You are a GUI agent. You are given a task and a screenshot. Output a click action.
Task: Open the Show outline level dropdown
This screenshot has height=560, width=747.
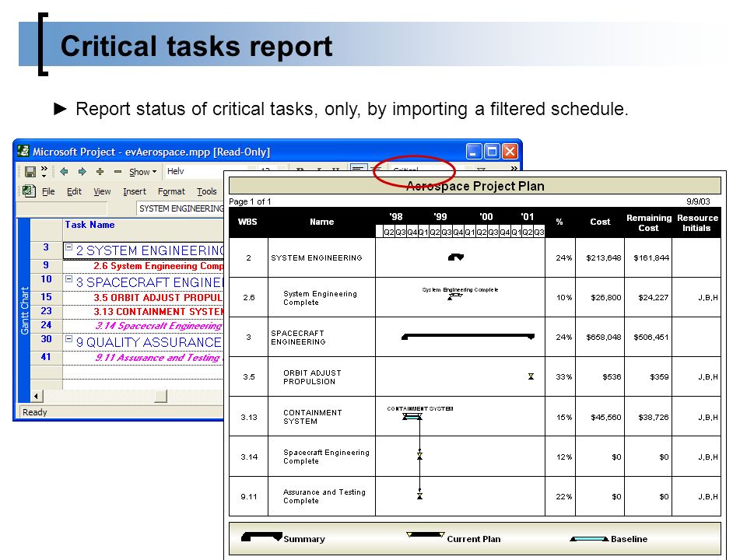[x=142, y=172]
